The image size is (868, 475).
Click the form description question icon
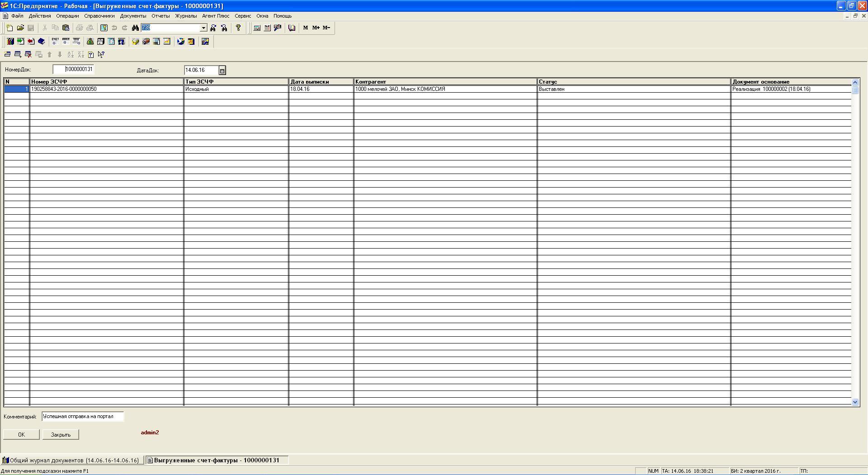point(91,55)
